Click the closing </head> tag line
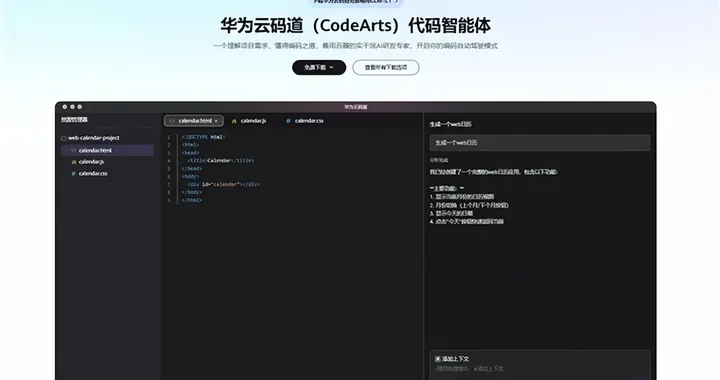720x380 pixels. point(192,168)
